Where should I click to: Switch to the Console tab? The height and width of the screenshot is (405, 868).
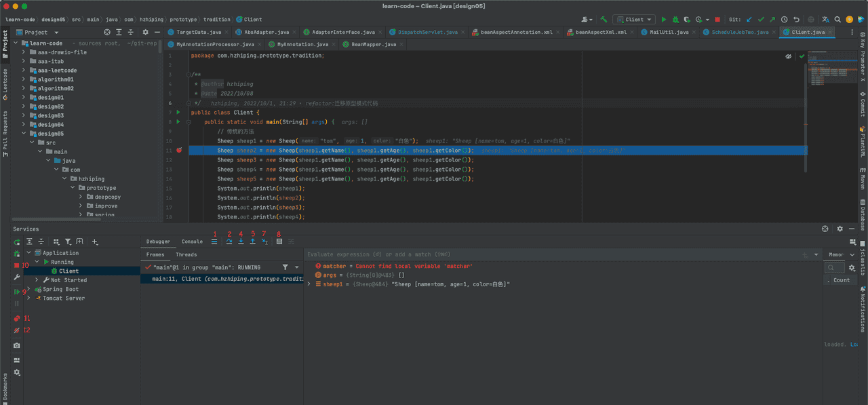(x=192, y=242)
